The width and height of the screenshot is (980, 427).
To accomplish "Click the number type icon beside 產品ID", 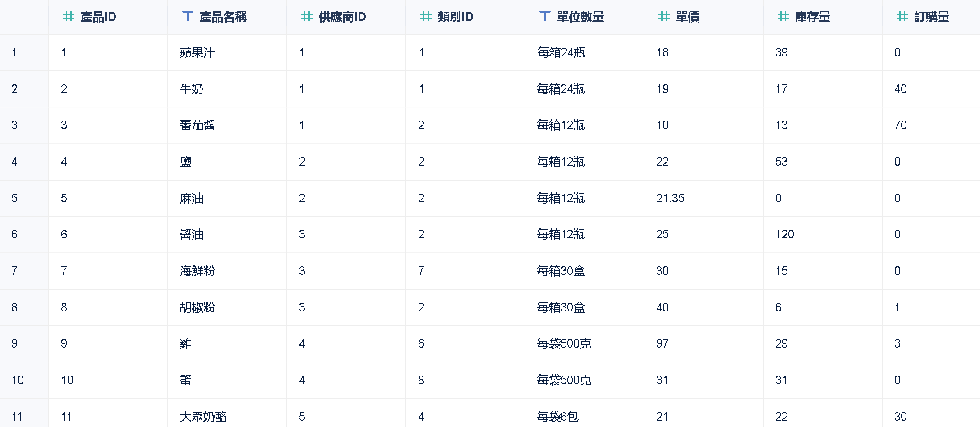I will pos(69,17).
